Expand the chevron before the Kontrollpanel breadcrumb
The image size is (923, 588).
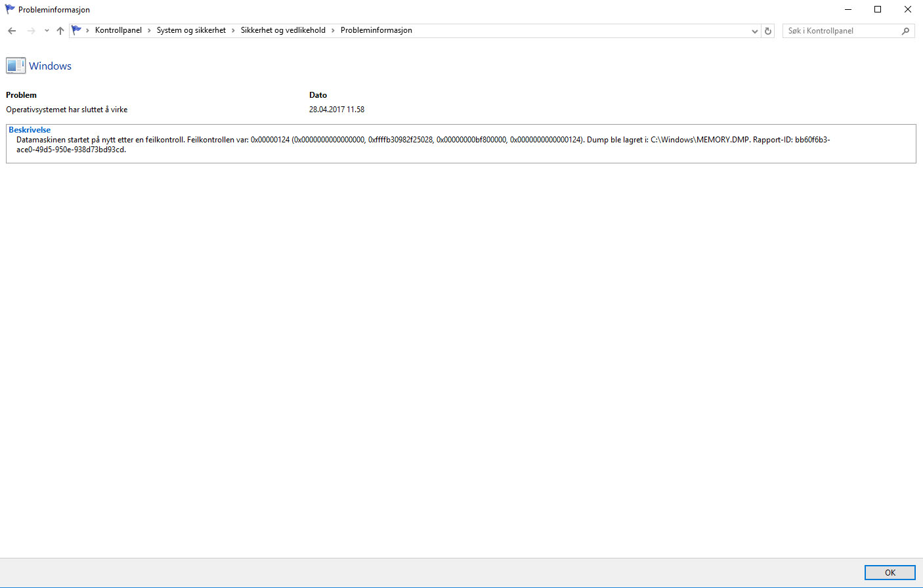[x=88, y=30]
